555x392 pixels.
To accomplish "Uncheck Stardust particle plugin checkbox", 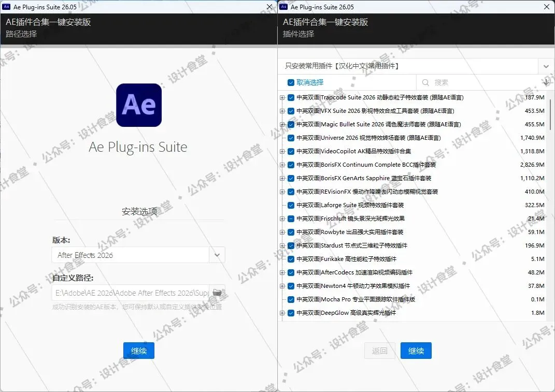I will coord(291,245).
